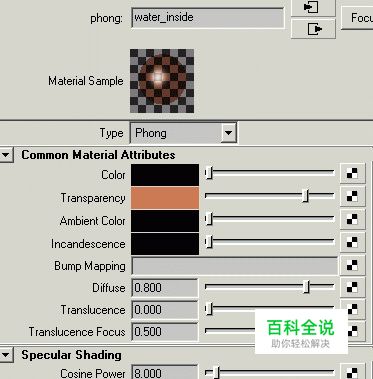Click the Material Sample preview swatch
The width and height of the screenshot is (373, 379).
[x=162, y=81]
